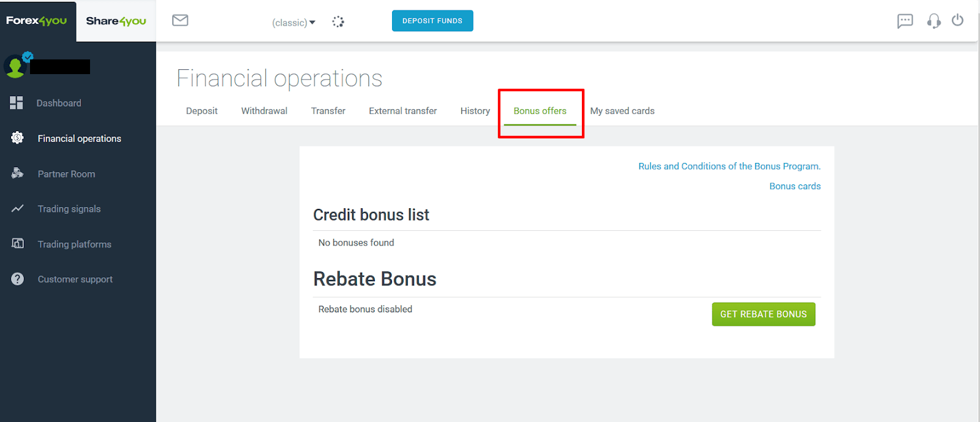The image size is (980, 422).
Task: Open the Withdrawal tab
Action: (x=264, y=111)
